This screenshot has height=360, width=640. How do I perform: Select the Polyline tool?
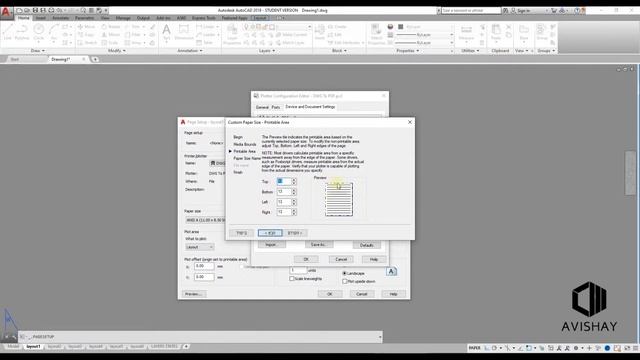pos(22,32)
